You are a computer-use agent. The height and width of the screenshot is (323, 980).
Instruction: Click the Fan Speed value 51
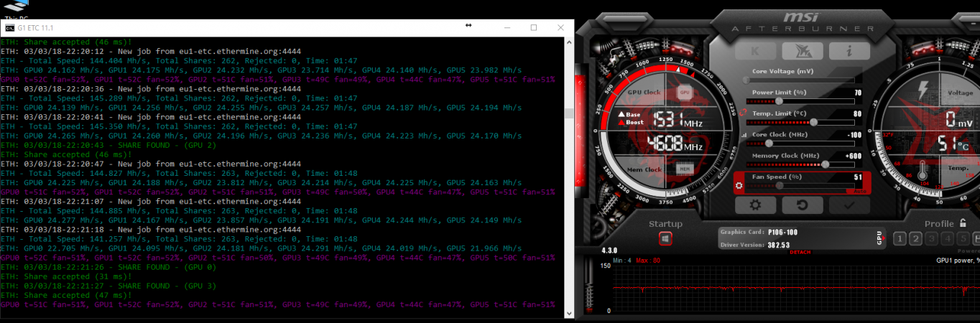(858, 177)
